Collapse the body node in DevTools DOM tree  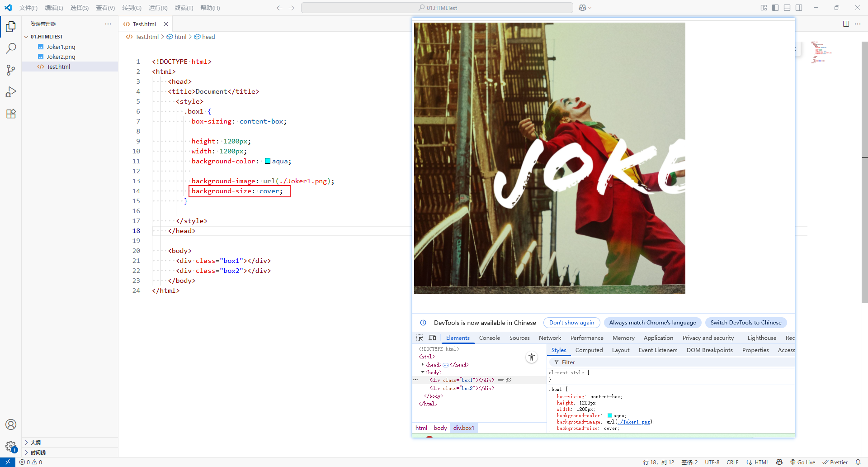(423, 372)
